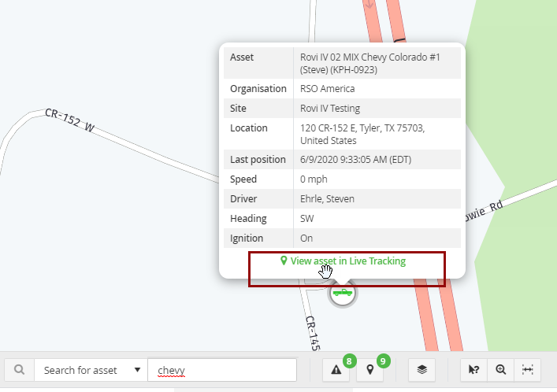Click the Last position row label

click(258, 160)
